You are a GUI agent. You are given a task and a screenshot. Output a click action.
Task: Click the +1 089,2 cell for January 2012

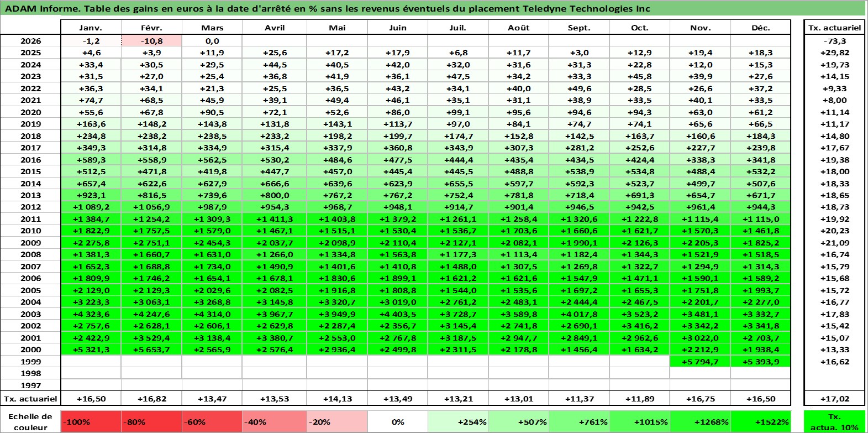point(91,207)
